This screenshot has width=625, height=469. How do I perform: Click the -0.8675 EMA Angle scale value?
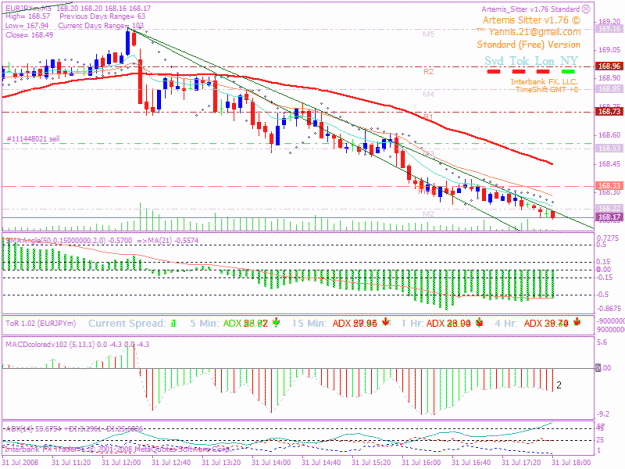609,309
